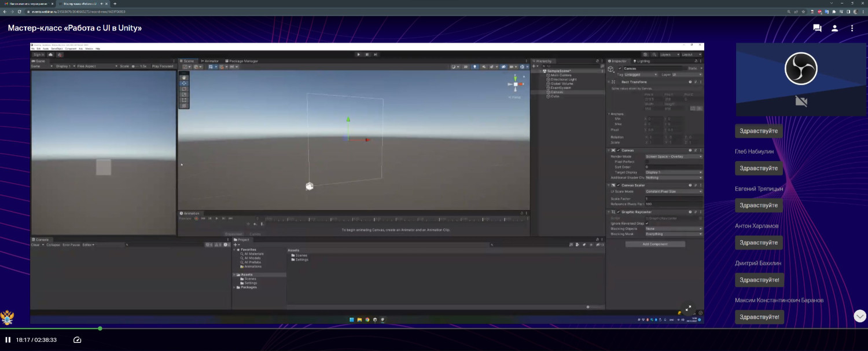Open Unity's Window menu
This screenshot has width=868, height=351.
pyautogui.click(x=89, y=49)
